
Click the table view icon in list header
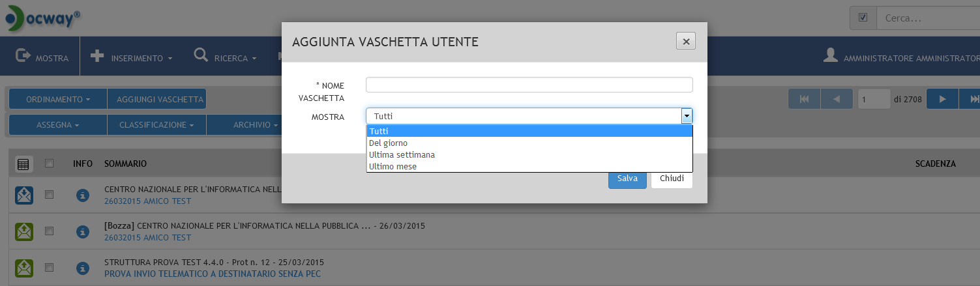[x=23, y=164]
